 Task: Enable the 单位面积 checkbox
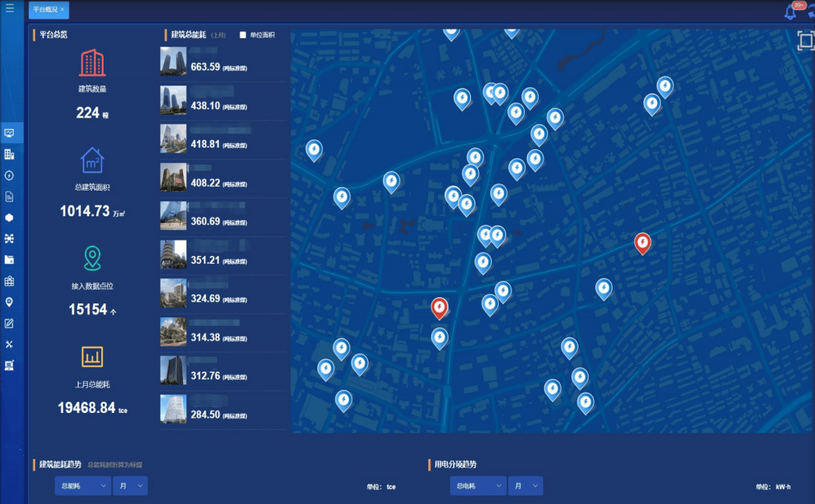pyautogui.click(x=243, y=35)
